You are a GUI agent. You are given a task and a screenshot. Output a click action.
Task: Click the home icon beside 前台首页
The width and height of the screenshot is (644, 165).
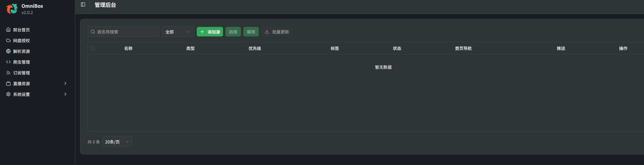pos(8,30)
